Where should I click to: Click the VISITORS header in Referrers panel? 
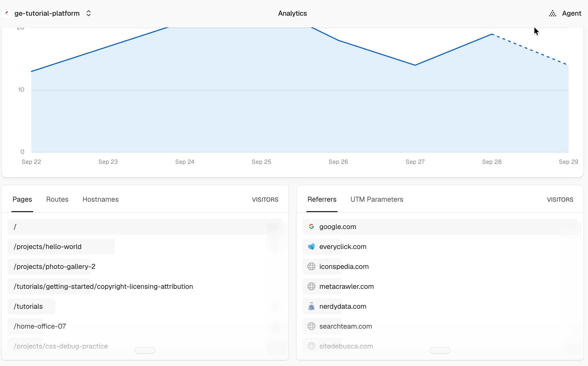[x=560, y=200]
